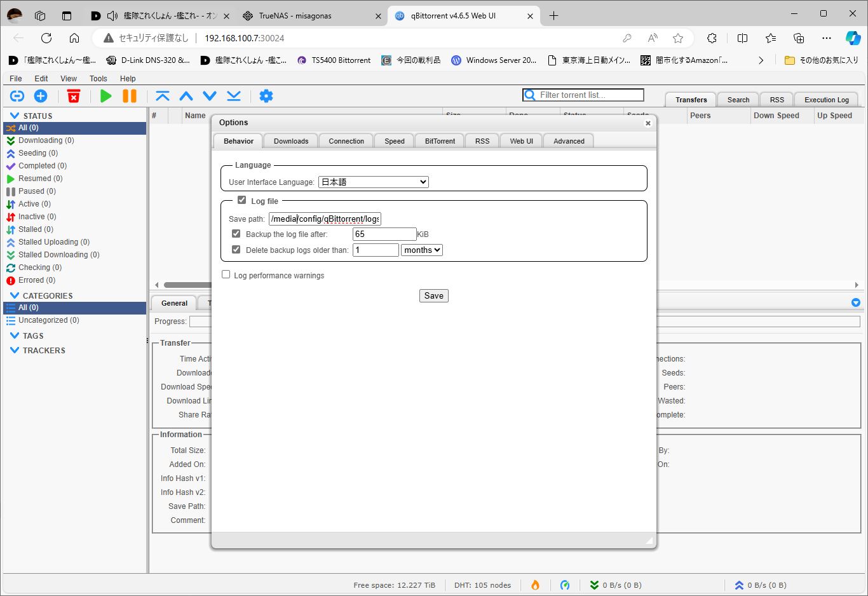Open the User Interface Language dropdown

pyautogui.click(x=374, y=182)
